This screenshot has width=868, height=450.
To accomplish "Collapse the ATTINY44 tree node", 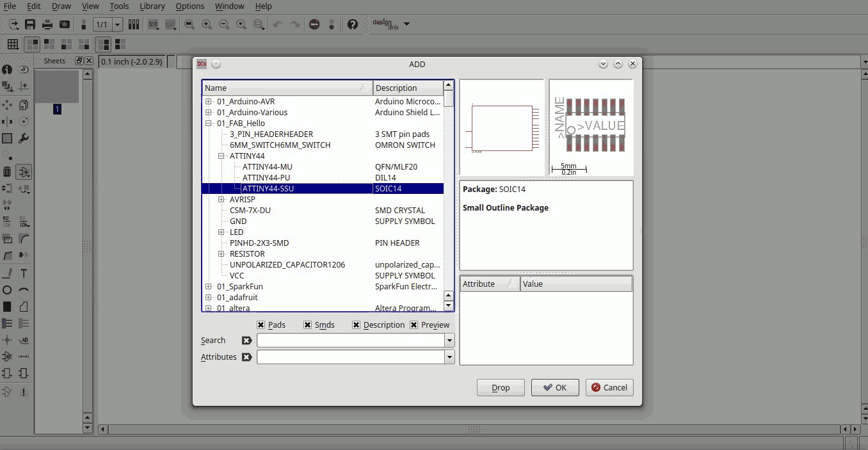I will (221, 156).
